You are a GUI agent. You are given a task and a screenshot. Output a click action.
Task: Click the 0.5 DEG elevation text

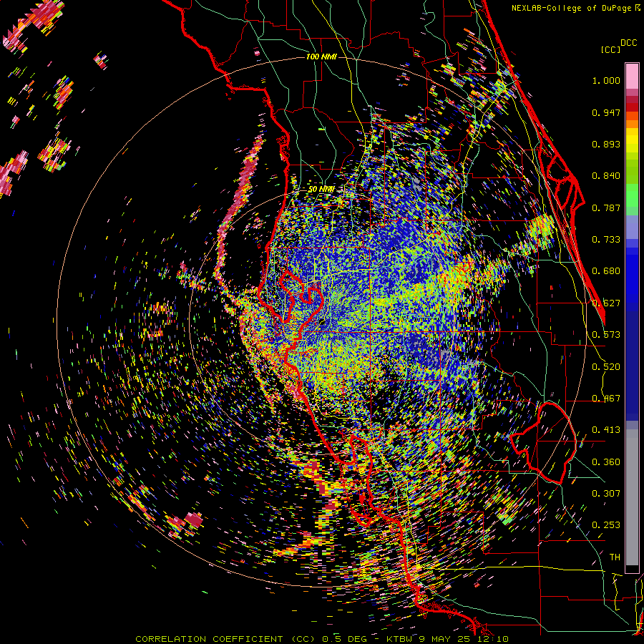pos(343,639)
